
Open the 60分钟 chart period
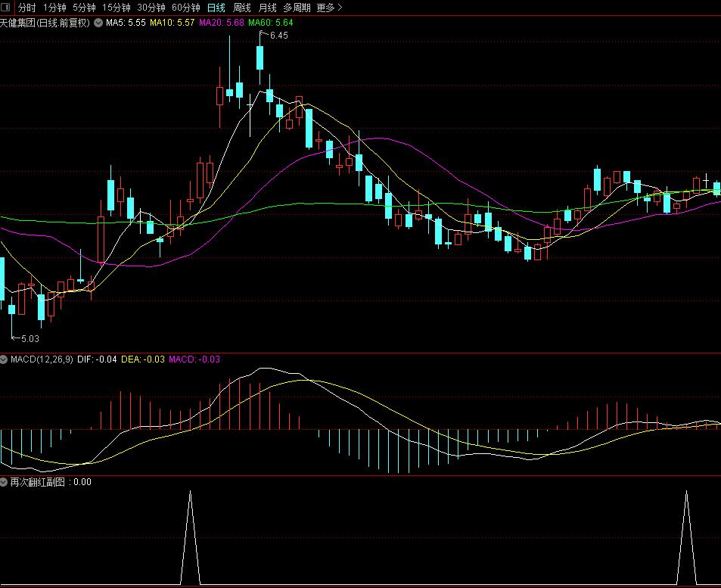pos(185,8)
